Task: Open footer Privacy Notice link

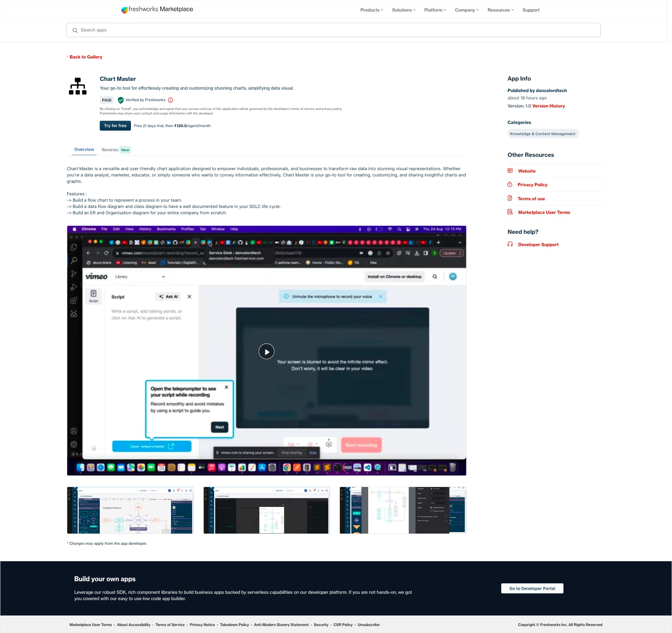Action: [202, 625]
